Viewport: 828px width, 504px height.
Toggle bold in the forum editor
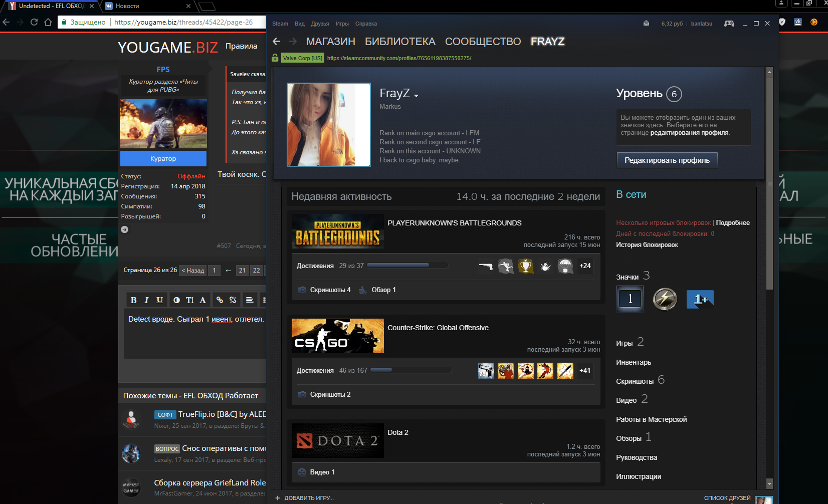(133, 300)
